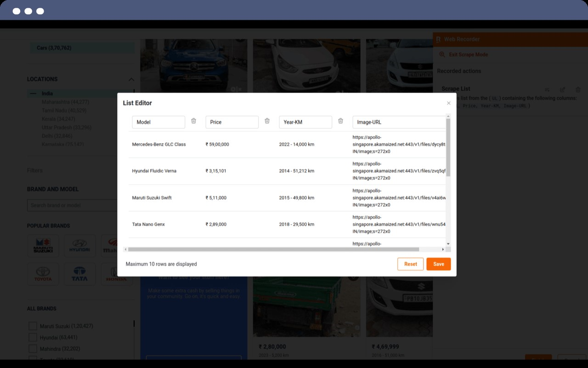Select the Maruti Suzuki brand logo
The width and height of the screenshot is (588, 368).
pos(43,246)
